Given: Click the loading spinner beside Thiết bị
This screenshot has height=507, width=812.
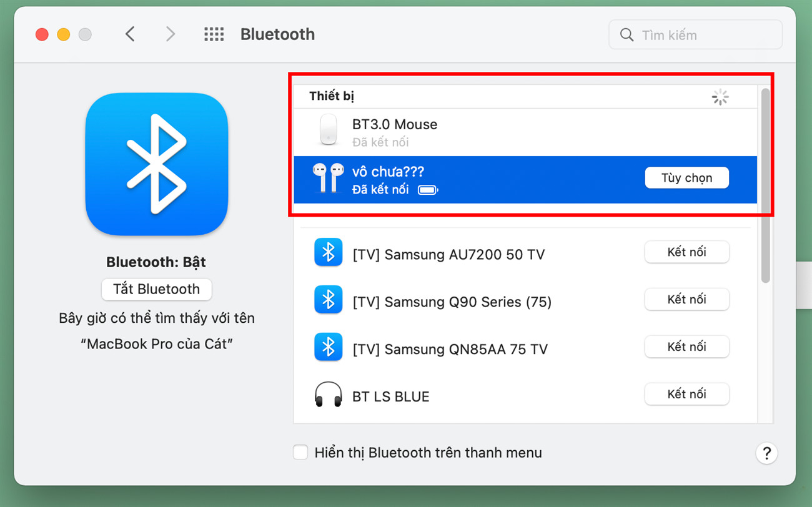Looking at the screenshot, I should pyautogui.click(x=720, y=97).
